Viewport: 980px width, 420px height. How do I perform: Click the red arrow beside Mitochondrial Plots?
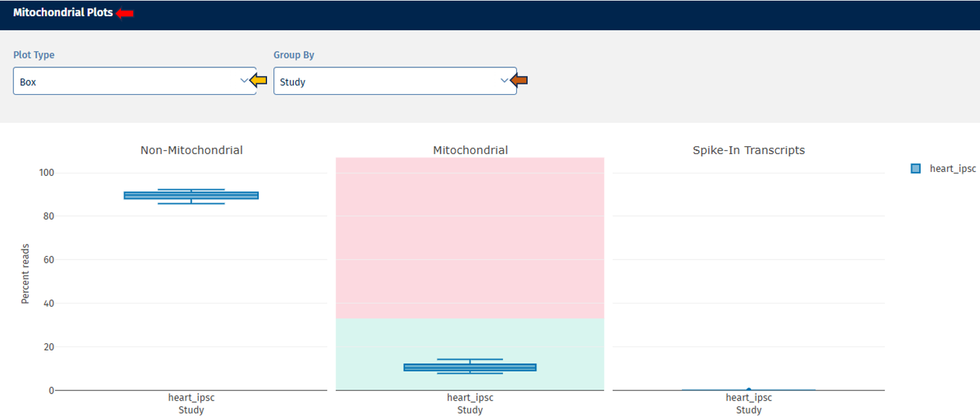[125, 14]
